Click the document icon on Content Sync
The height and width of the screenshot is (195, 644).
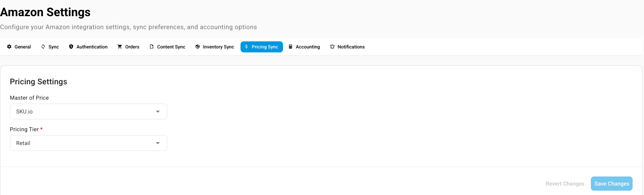pyautogui.click(x=152, y=46)
